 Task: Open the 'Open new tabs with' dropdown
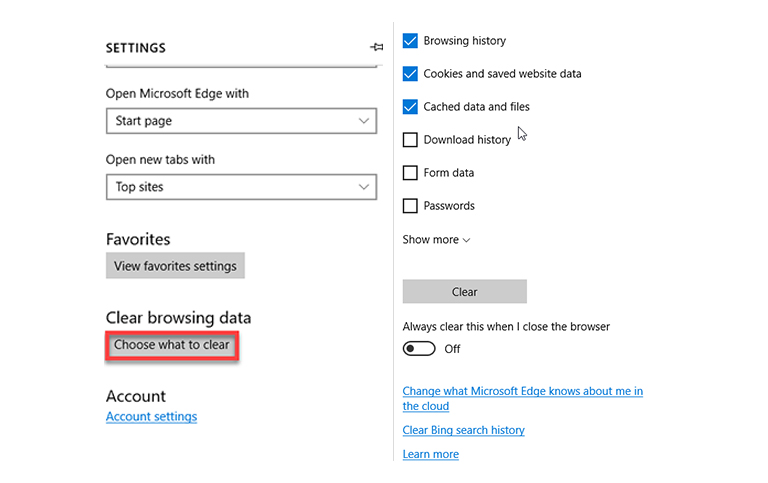[241, 187]
